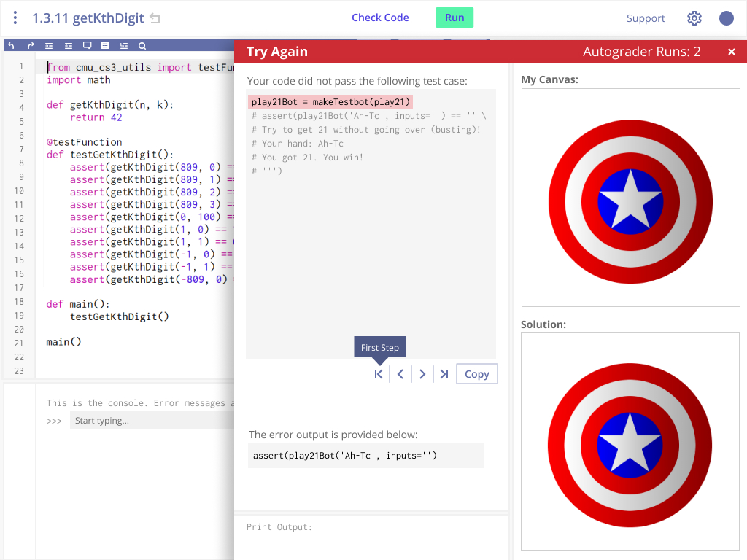Copy the failing test case
Screen dimensions: 747x560
[477, 374]
